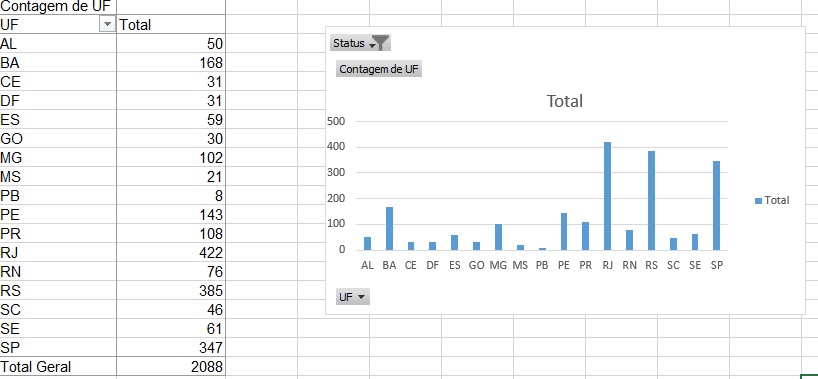Select the cell with value 168
This screenshot has width=818, height=379.
pos(171,63)
